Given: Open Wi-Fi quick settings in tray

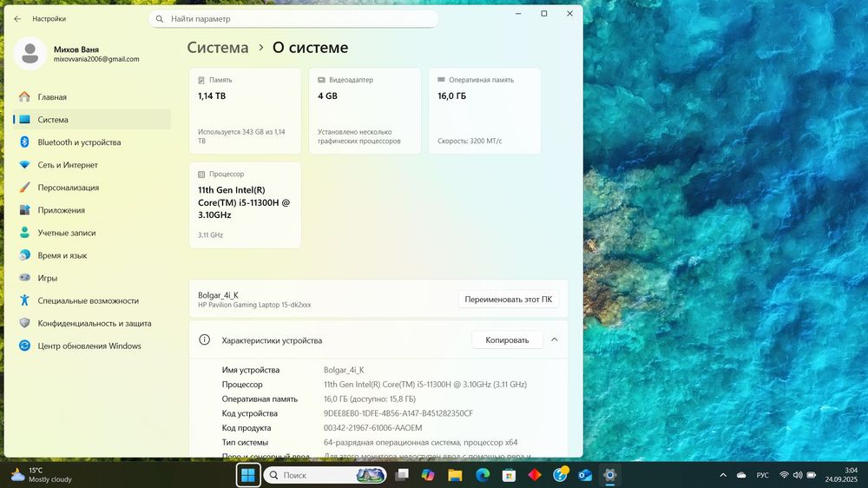Looking at the screenshot, I should pyautogui.click(x=784, y=475).
